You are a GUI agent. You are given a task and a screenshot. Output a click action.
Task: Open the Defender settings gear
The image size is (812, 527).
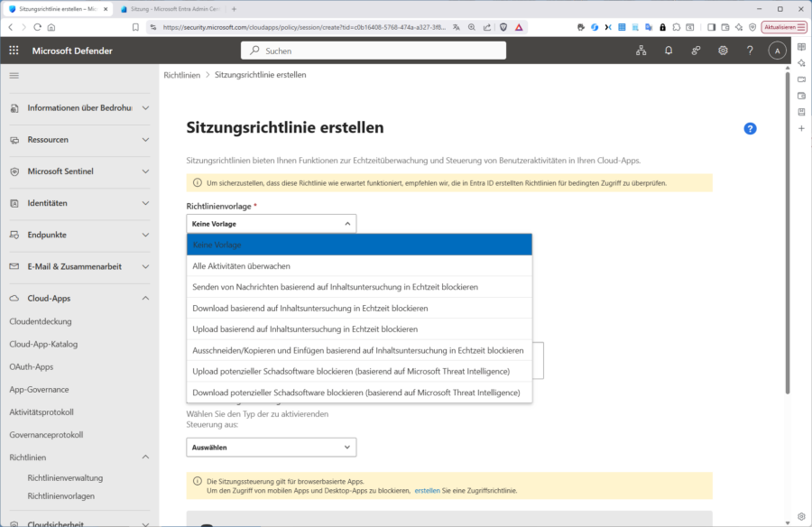coord(723,51)
